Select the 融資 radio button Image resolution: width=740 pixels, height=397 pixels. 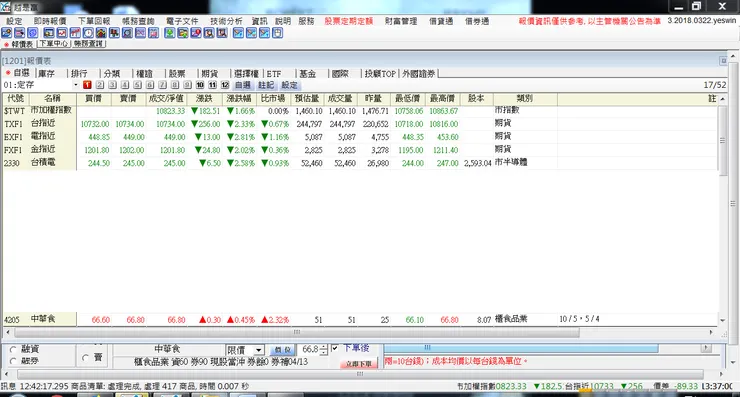point(13,349)
